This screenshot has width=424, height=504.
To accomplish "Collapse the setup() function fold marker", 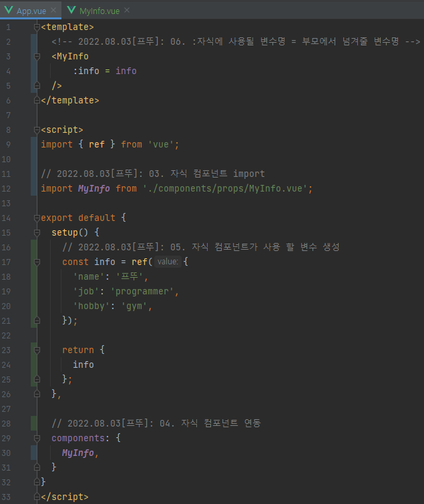I will pos(37,232).
